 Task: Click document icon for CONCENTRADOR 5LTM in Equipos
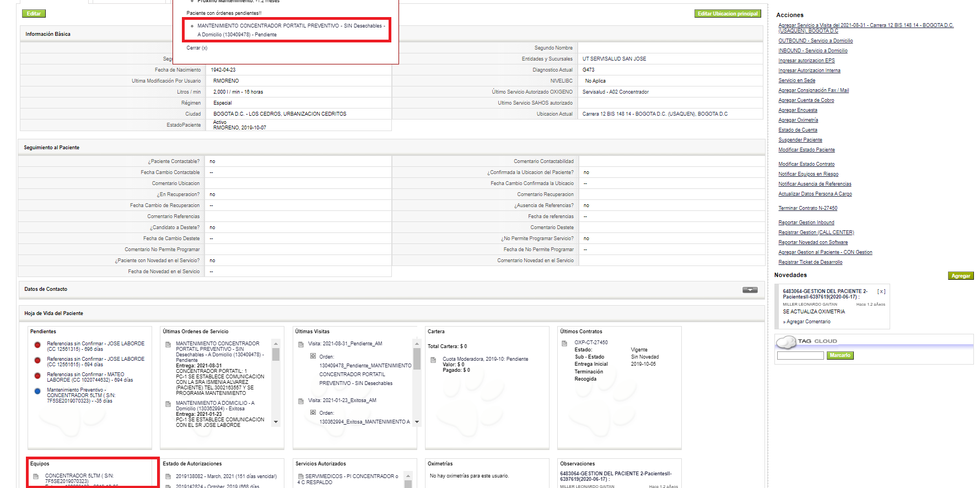pos(36,476)
